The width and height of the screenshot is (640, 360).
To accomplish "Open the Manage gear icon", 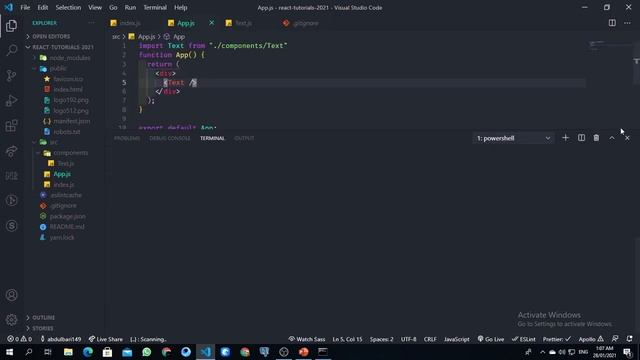I will pyautogui.click(x=11, y=320).
